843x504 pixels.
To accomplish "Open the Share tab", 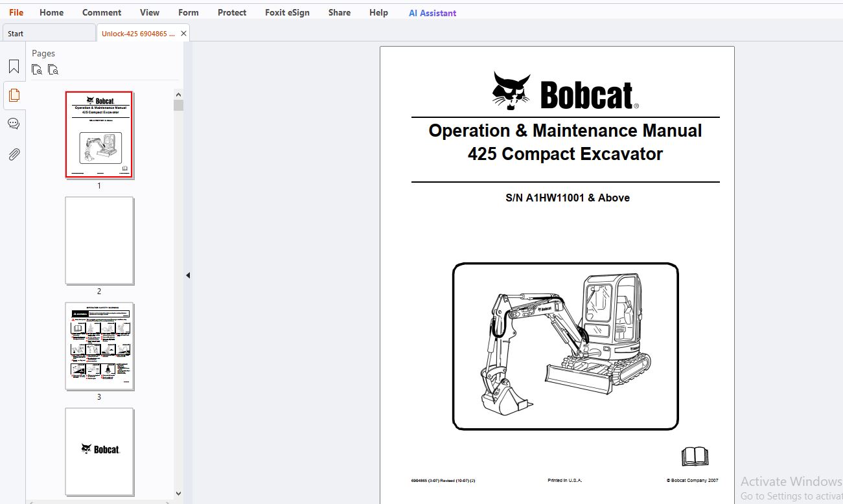I will 340,12.
